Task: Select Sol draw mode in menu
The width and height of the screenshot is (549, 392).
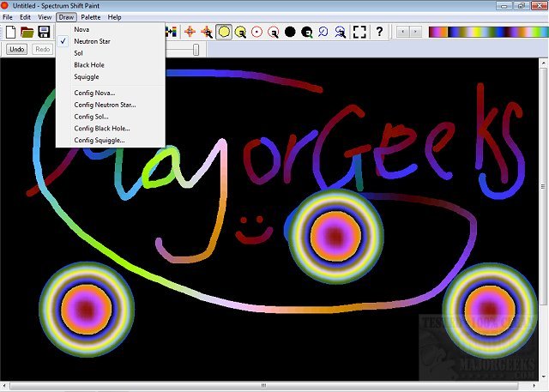Action: point(79,52)
